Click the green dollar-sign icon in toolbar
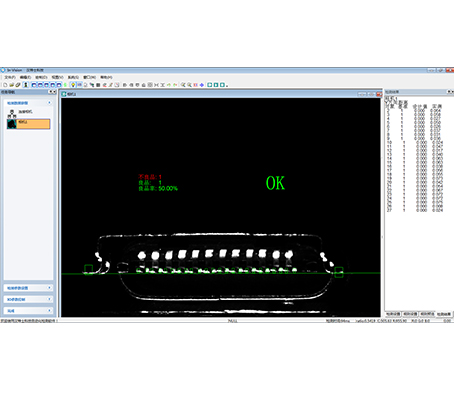 (65, 85)
